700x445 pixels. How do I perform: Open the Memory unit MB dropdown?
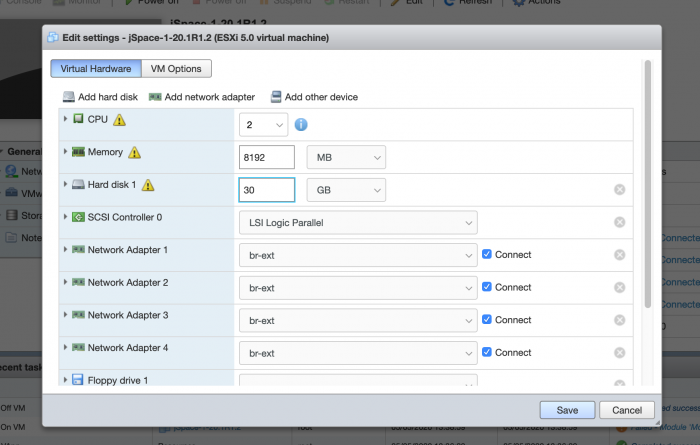coord(346,157)
